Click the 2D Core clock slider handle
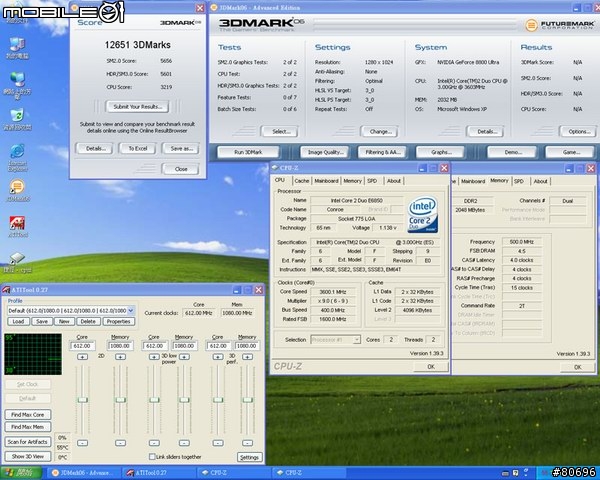 82,400
